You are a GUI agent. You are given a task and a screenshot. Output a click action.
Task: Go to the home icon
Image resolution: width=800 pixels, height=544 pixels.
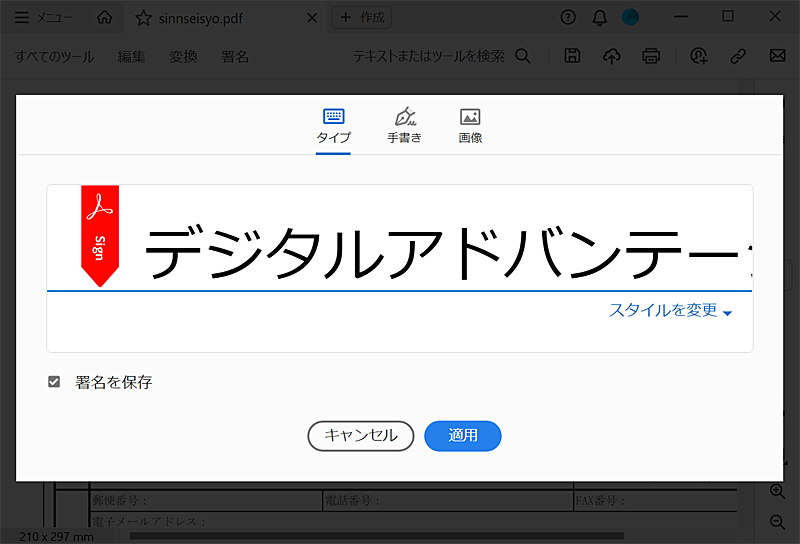[x=104, y=18]
